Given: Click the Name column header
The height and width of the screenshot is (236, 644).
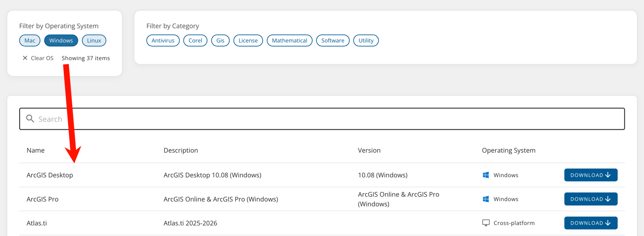Looking at the screenshot, I should point(36,150).
